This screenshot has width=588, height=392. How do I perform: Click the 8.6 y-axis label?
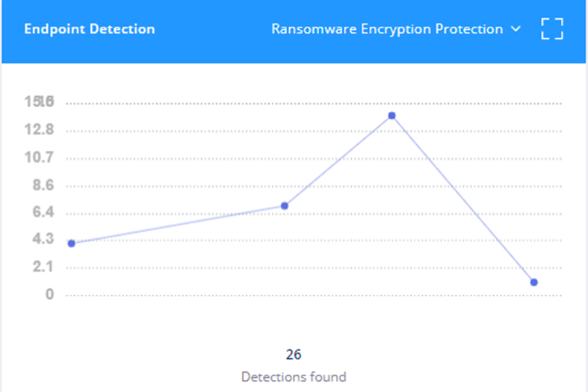(43, 185)
